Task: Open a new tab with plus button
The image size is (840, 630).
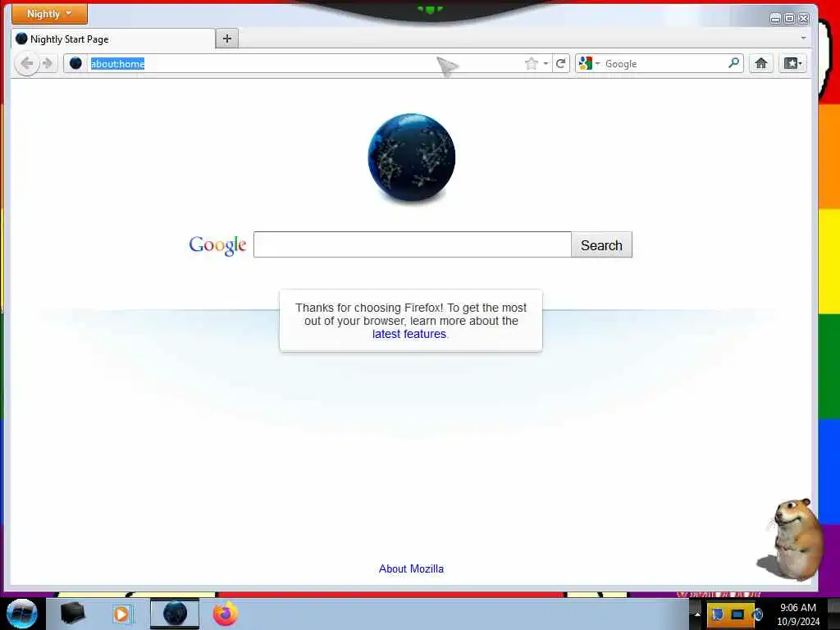Action: tap(227, 39)
